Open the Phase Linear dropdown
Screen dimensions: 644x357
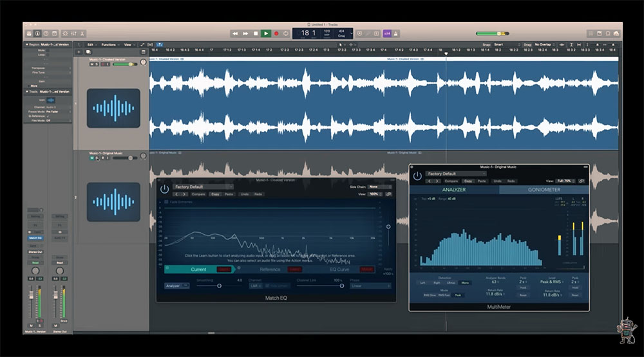(370, 286)
